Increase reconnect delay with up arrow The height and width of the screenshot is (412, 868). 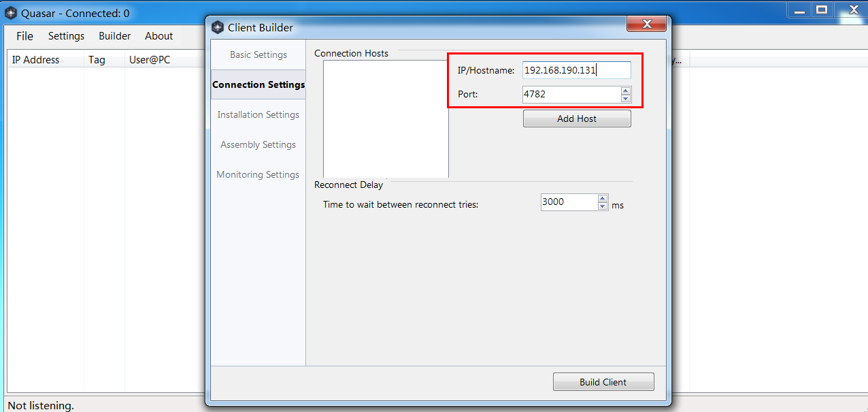(x=603, y=198)
